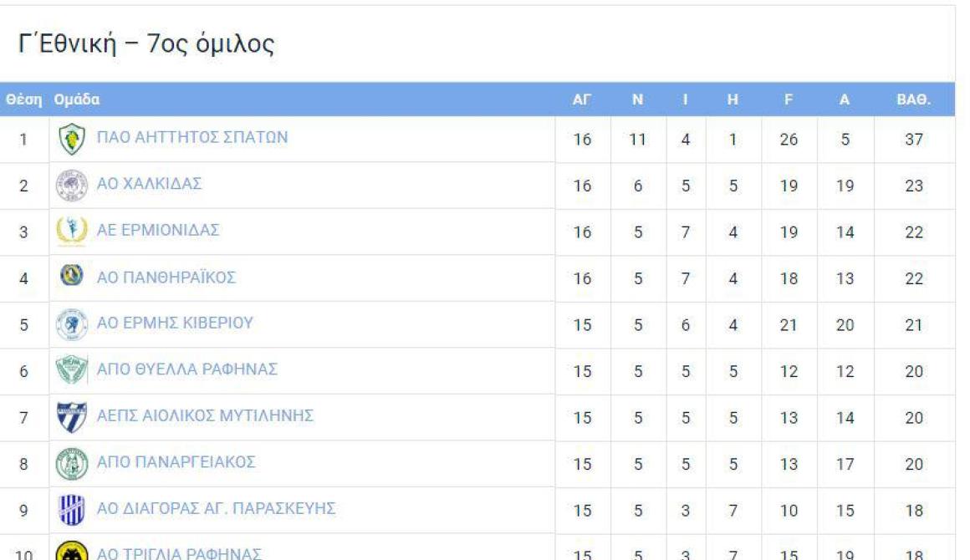The image size is (970, 560).
Task: Click the ΠΑΟ ΑΗΤΤΗΤΟΣ ΣΠΑΤΩΝ team crest
Action: coord(72,139)
